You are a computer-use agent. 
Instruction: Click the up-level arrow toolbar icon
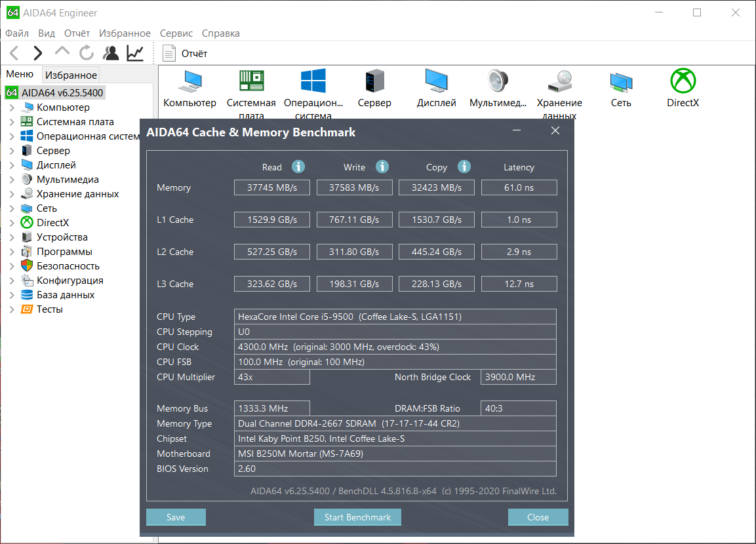[x=62, y=51]
